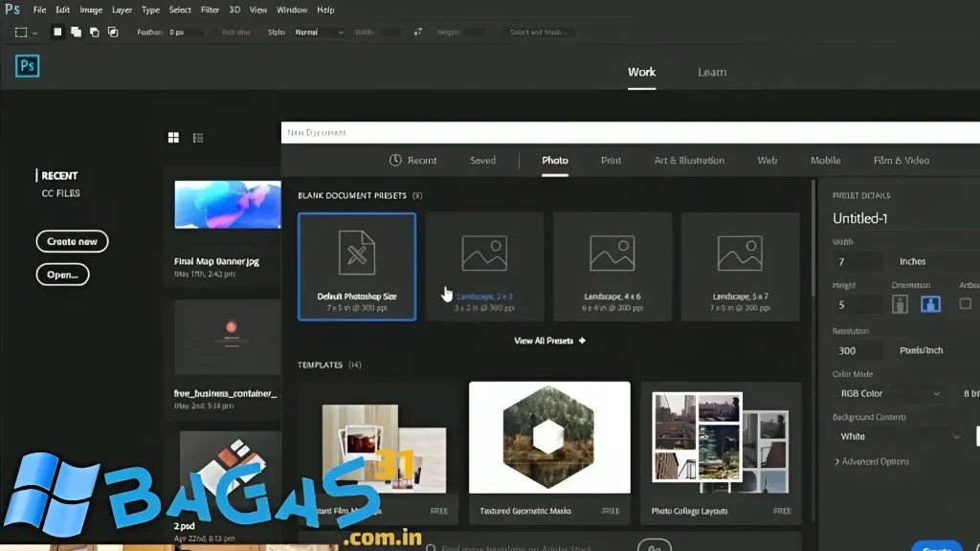Screen dimensions: 980x551
Task: Open the Image menu
Action: (x=91, y=10)
